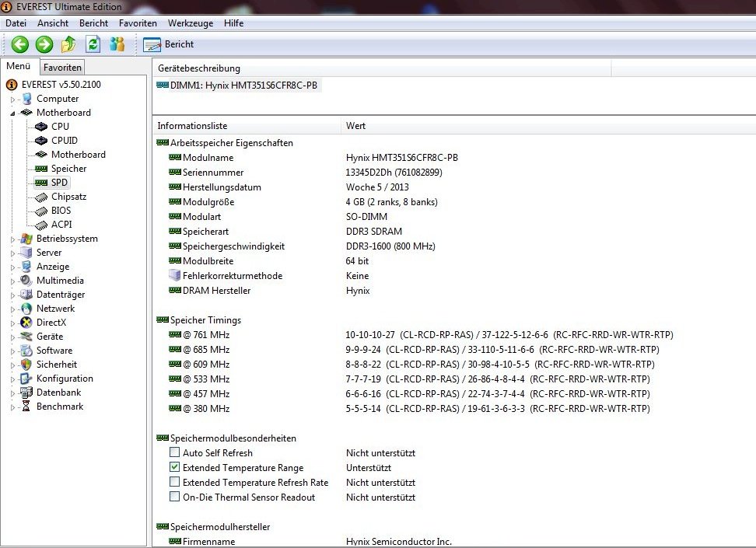Click the Refresh toolbar icon
Image resolution: width=756 pixels, height=548 pixels.
click(x=93, y=44)
